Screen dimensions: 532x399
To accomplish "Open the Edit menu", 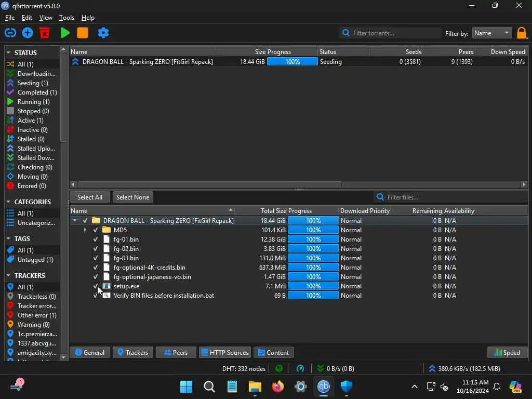I will click(27, 18).
